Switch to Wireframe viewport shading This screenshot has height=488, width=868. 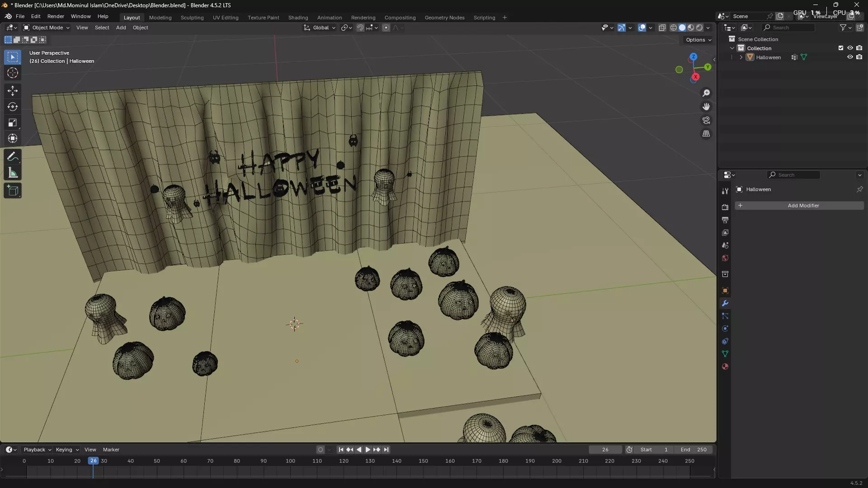point(674,28)
